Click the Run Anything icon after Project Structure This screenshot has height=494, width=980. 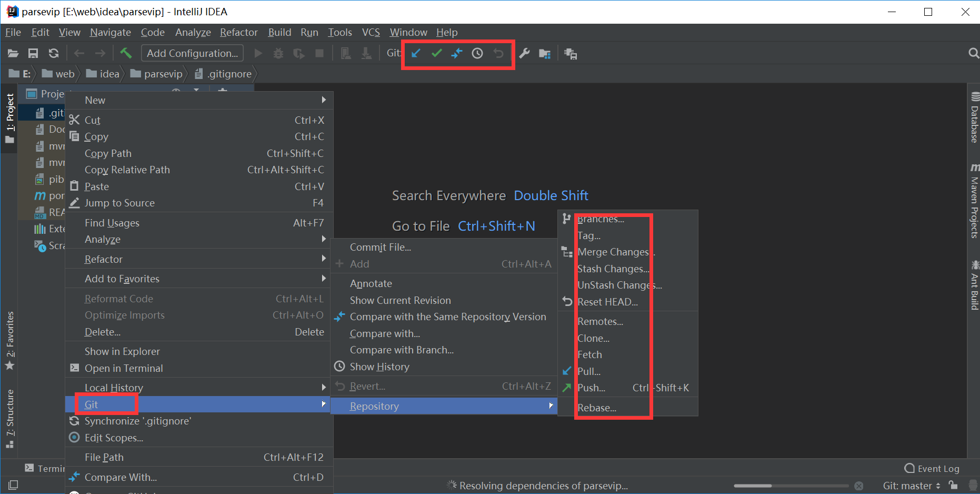pos(571,53)
